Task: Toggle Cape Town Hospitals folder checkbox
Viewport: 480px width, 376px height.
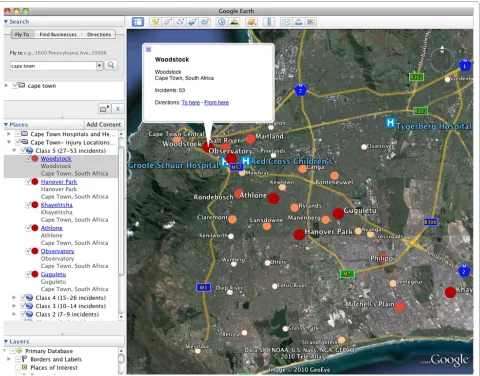Action: click(18, 134)
